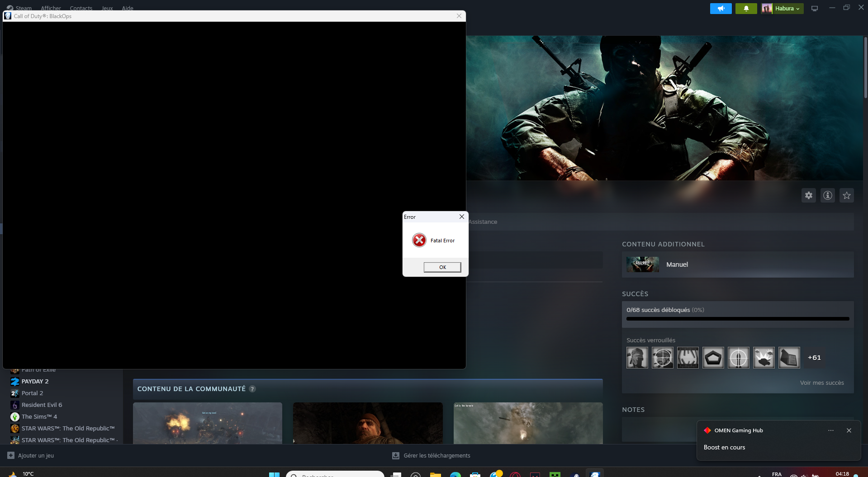Open the Contacts menu
The height and width of the screenshot is (477, 868).
[81, 8]
